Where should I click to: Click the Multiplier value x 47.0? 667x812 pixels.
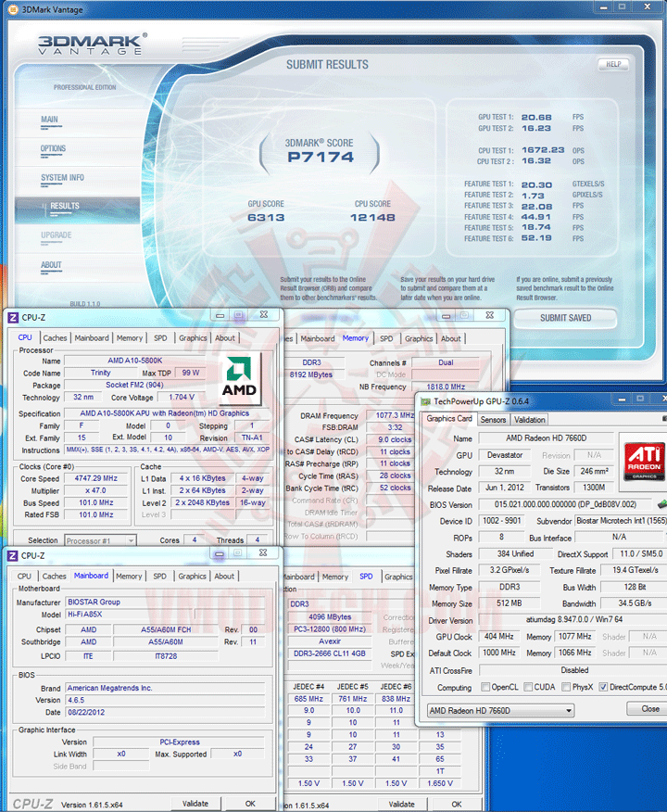[x=95, y=490]
